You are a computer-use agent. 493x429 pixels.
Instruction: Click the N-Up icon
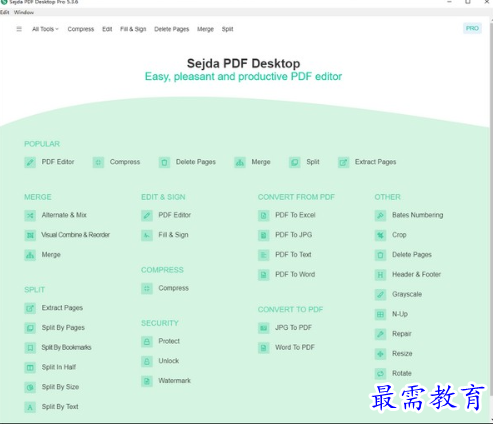[x=380, y=314]
